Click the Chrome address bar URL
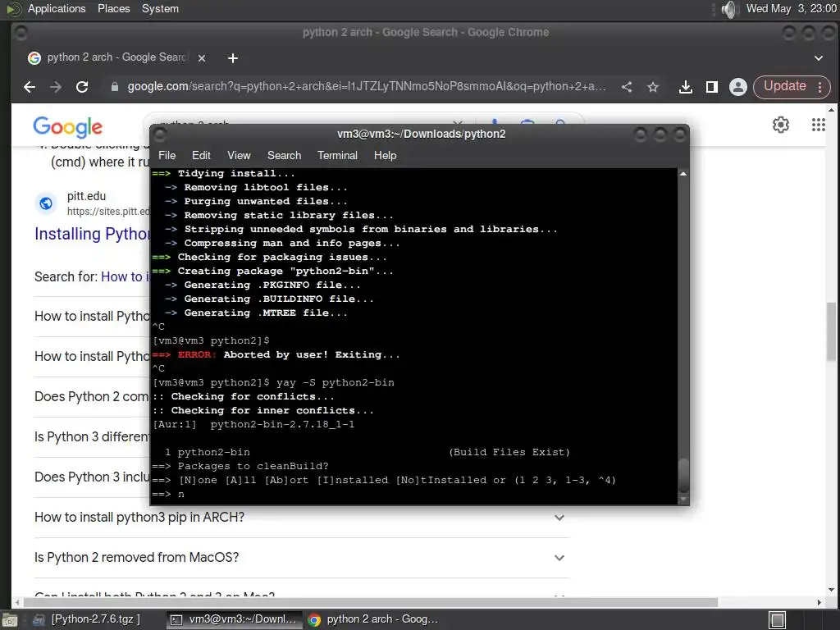 point(367,87)
